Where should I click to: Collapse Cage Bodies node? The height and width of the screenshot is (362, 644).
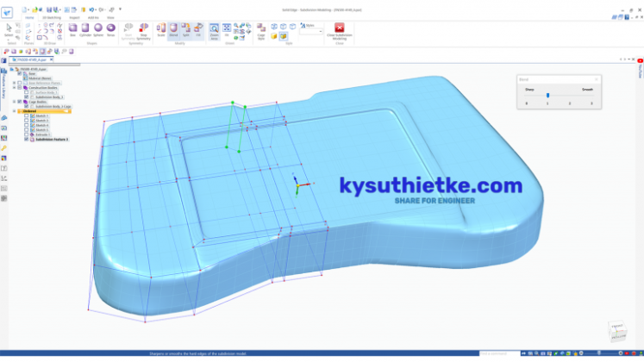14,102
